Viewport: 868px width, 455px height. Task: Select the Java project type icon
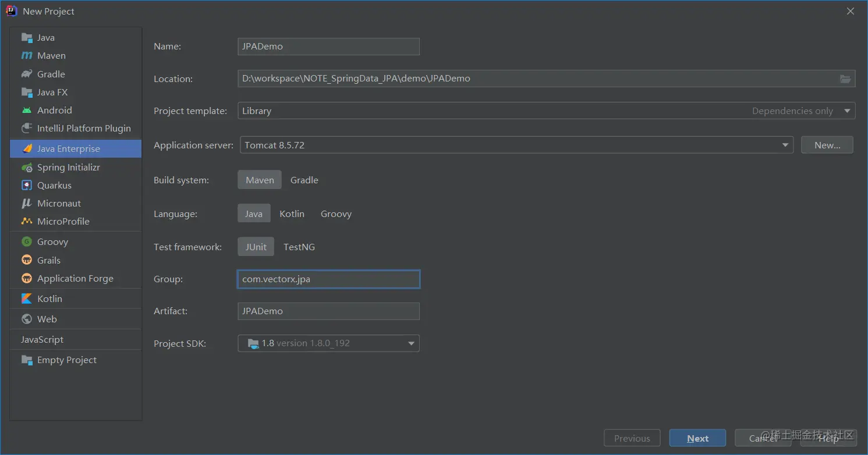point(27,38)
